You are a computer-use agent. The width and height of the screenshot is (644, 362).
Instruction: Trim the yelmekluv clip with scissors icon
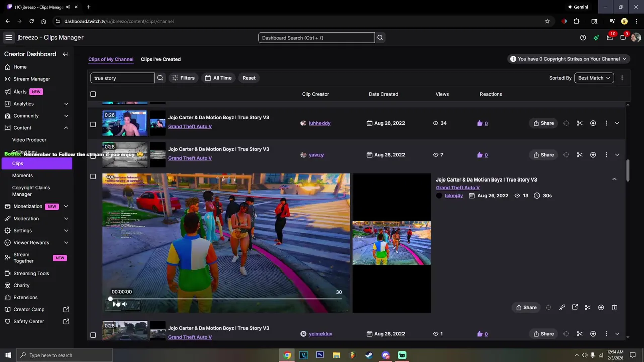click(x=580, y=334)
